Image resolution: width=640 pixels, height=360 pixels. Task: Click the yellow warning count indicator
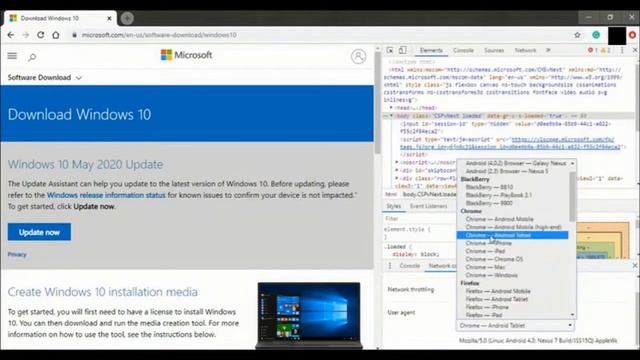coord(605,50)
